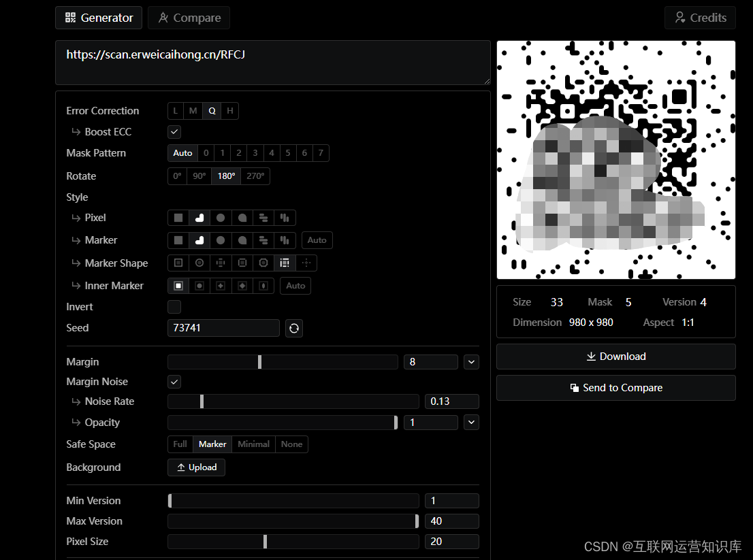The width and height of the screenshot is (753, 560).
Task: Set Error Correction to H
Action: click(230, 111)
